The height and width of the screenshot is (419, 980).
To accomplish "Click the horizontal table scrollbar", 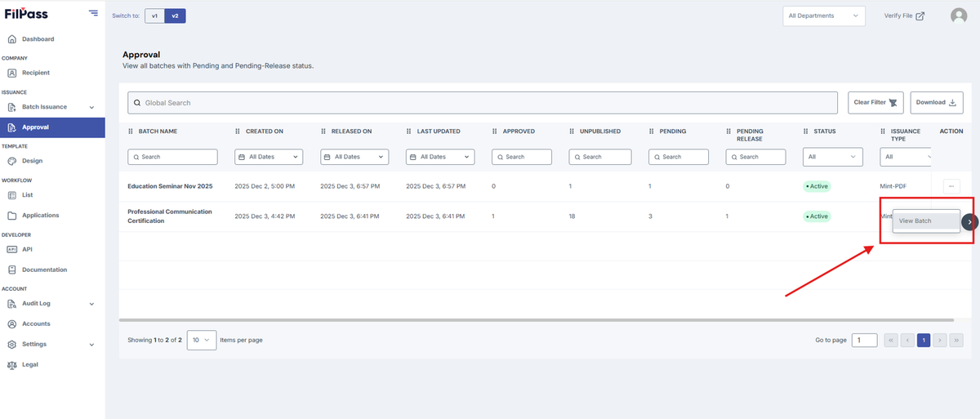I will (x=536, y=319).
